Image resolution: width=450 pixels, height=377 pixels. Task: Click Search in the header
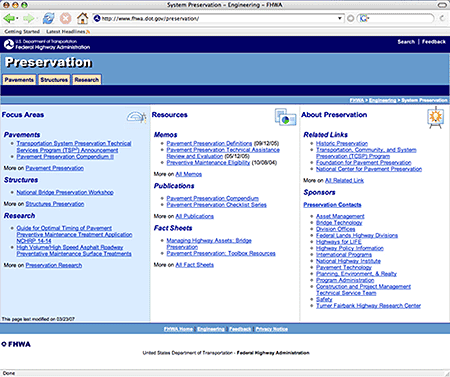click(406, 42)
